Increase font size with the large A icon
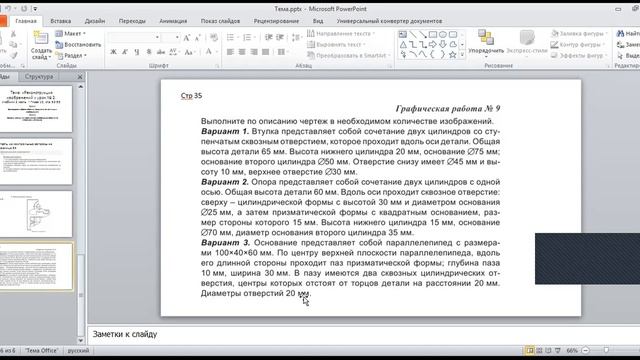Viewport: 640px width, 360px height. [x=187, y=38]
